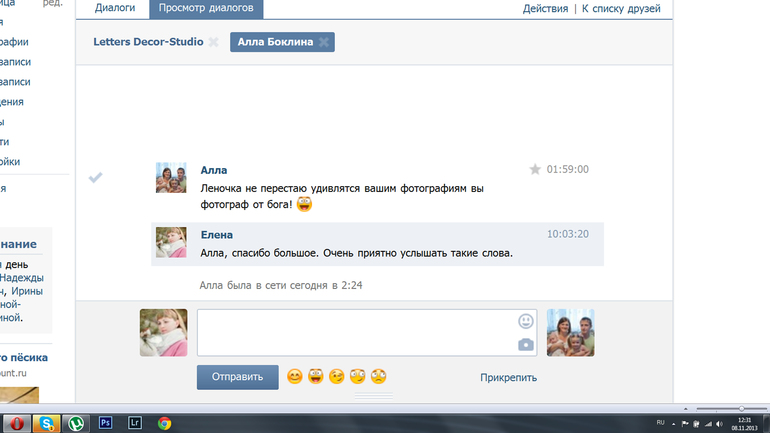
Task: Insert the winking emoji
Action: (337, 377)
